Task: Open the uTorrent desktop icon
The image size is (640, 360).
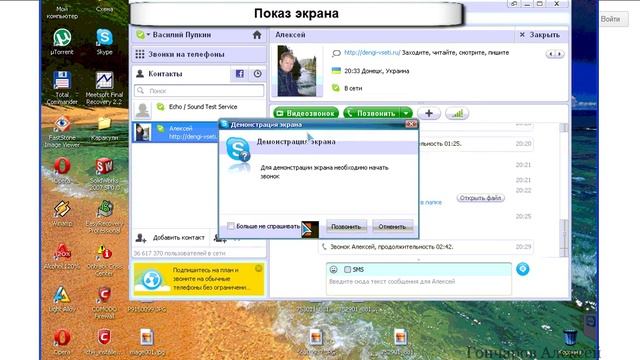Action: point(62,41)
